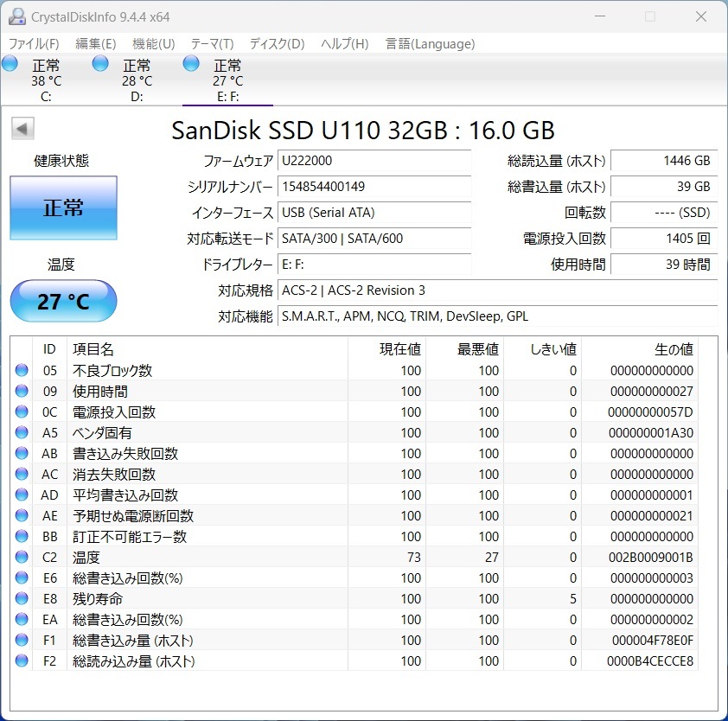Viewport: 728px width, 721px height.
Task: Click the ID column header
Action: click(x=49, y=349)
